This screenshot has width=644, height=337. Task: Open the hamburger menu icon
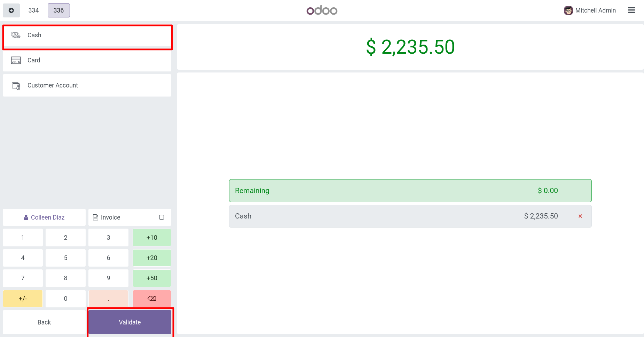point(631,10)
